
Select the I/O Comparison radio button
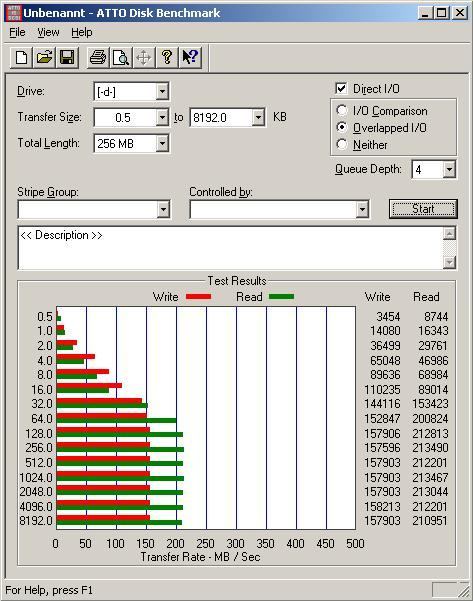342,110
